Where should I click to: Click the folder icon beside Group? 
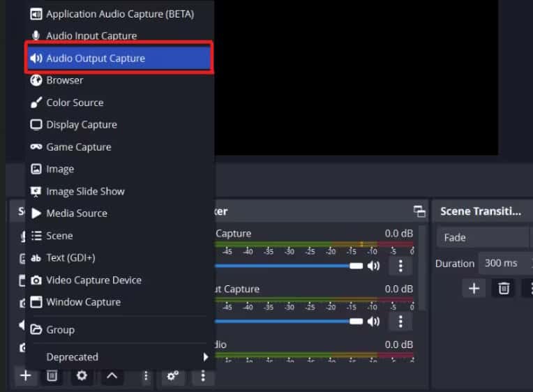(36, 329)
